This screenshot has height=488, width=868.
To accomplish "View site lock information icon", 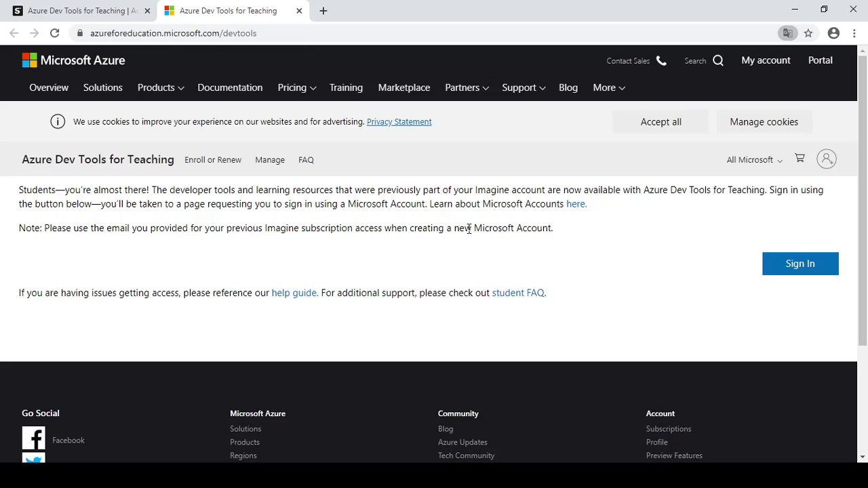I will click(80, 33).
